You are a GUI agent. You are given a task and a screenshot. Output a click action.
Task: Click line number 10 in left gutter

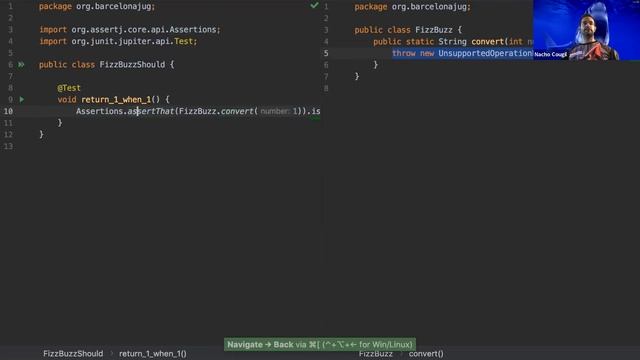tap(8, 111)
